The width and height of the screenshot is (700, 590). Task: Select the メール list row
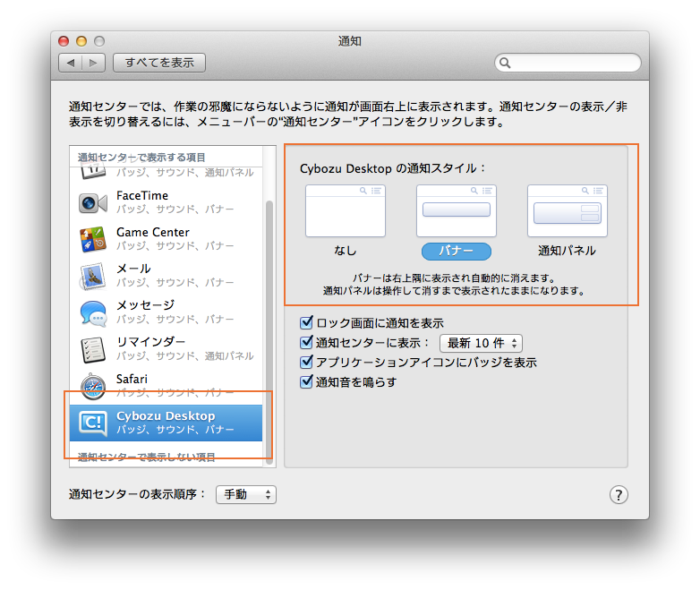[x=166, y=276]
